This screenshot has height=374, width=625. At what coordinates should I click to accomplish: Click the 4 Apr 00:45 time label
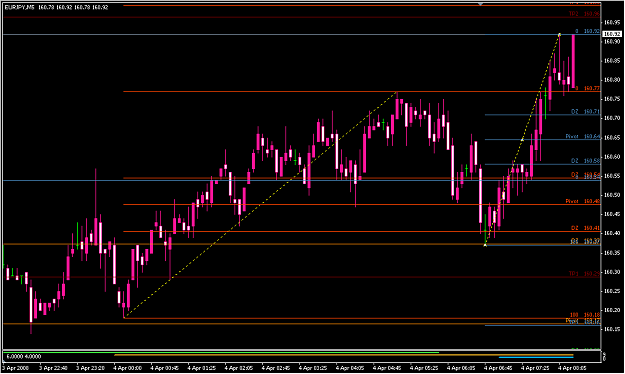coord(165,368)
